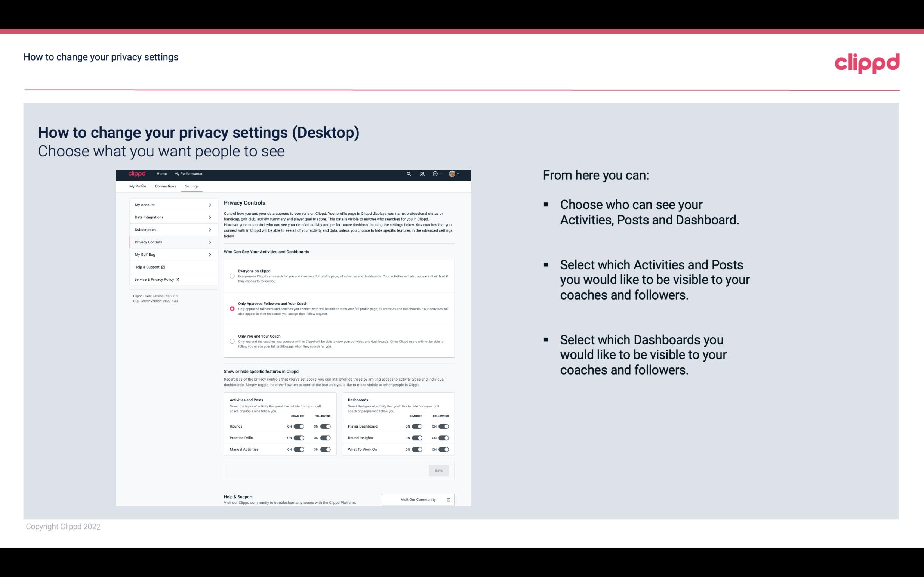Click the search icon in top bar
This screenshot has height=577, width=924.
(408, 174)
